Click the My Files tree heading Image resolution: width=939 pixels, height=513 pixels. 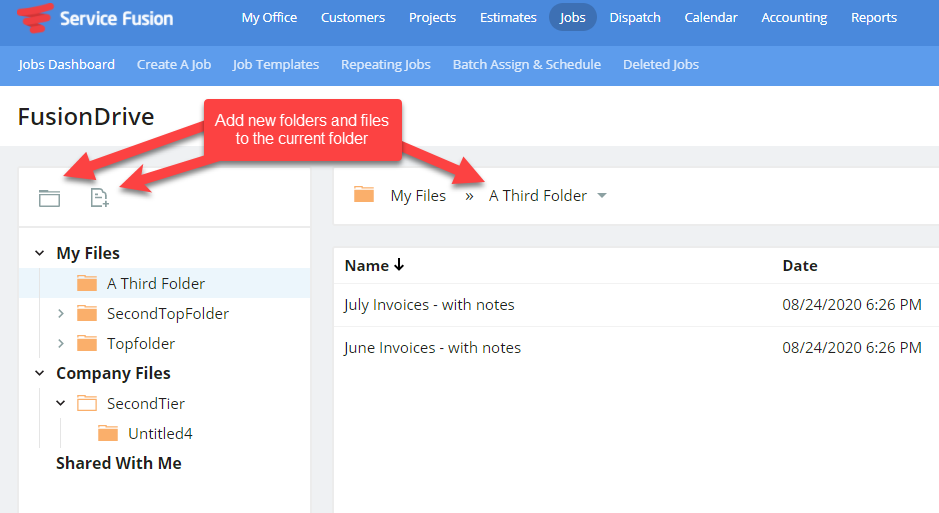(x=88, y=253)
